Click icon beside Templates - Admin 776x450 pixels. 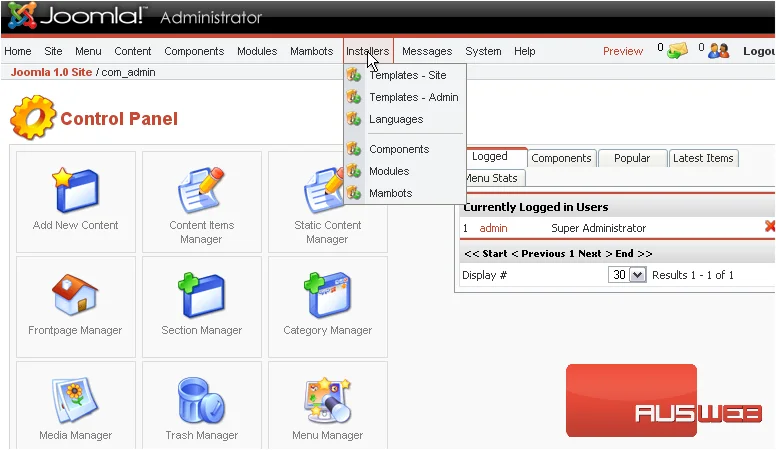(x=353, y=97)
